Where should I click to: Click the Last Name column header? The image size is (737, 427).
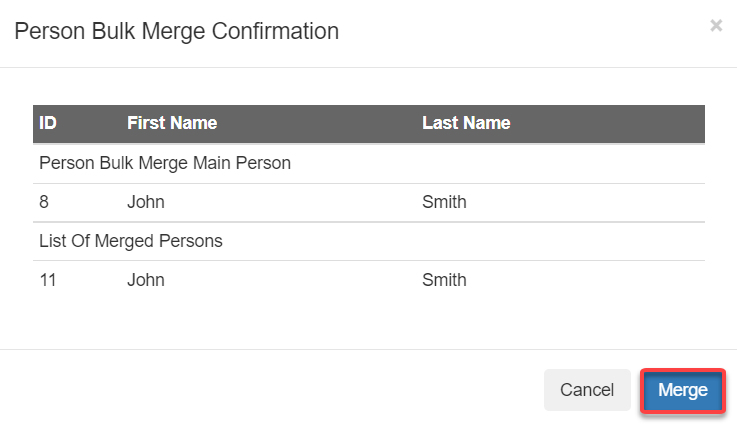pyautogui.click(x=466, y=124)
